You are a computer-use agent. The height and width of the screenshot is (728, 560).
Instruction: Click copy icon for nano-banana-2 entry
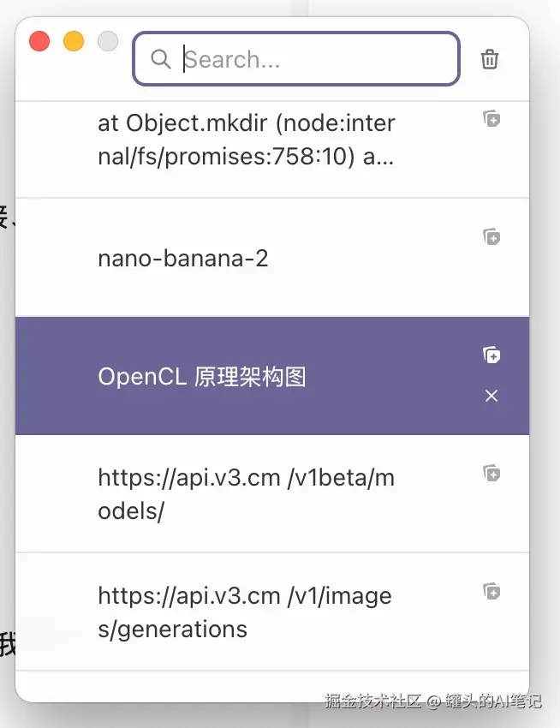point(491,236)
